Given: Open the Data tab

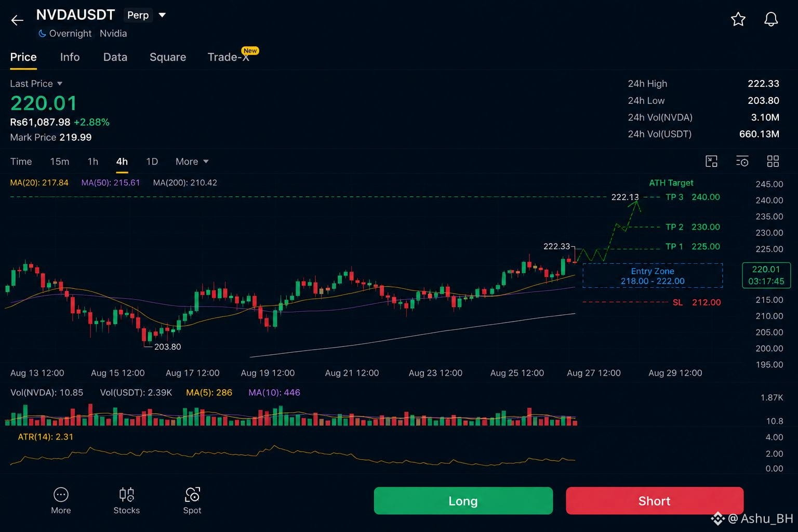Looking at the screenshot, I should [115, 57].
